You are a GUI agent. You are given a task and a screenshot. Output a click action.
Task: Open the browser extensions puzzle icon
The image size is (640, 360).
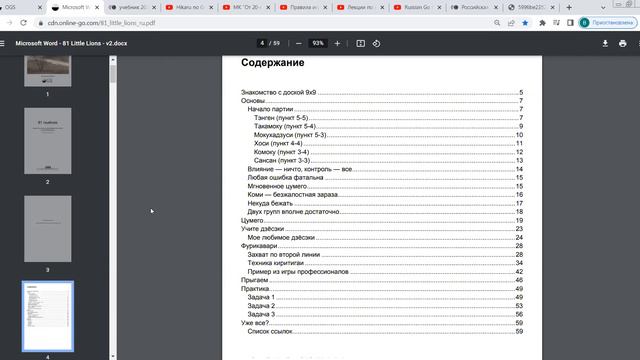coord(542,23)
